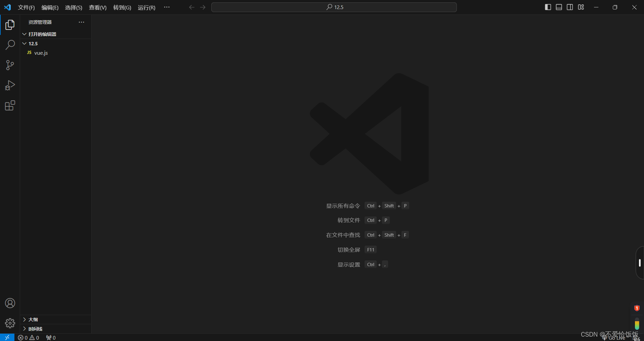Toggle the primary side bar layout icon
The image size is (644, 341).
(x=548, y=7)
